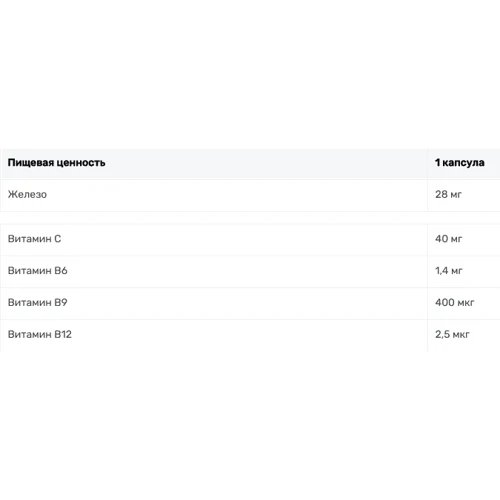Click the '40 мг' value cell

[x=464, y=240]
